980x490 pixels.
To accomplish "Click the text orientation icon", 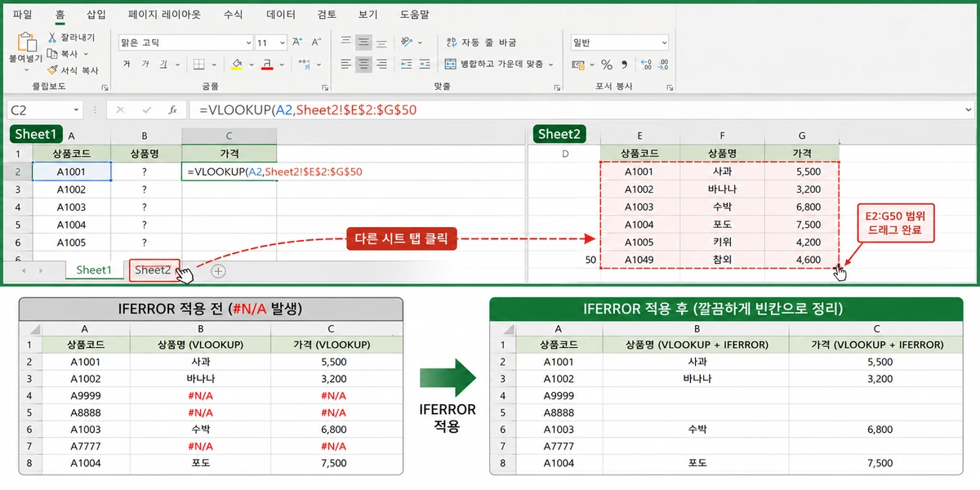I will pos(408,42).
